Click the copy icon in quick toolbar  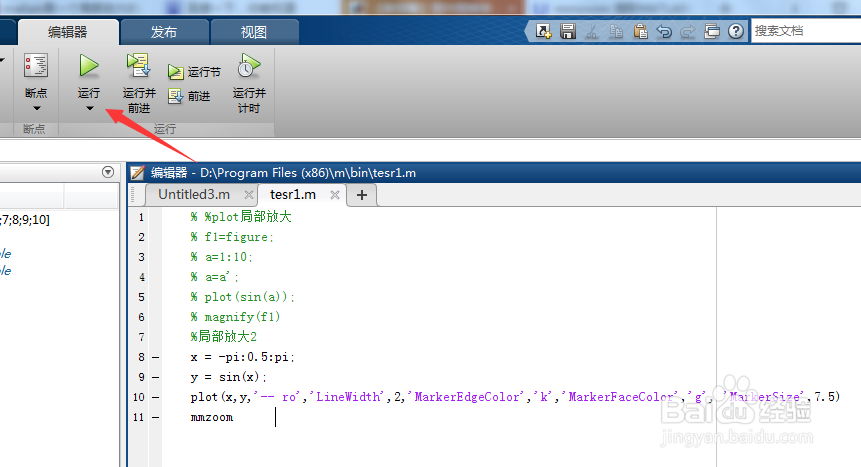click(x=616, y=31)
